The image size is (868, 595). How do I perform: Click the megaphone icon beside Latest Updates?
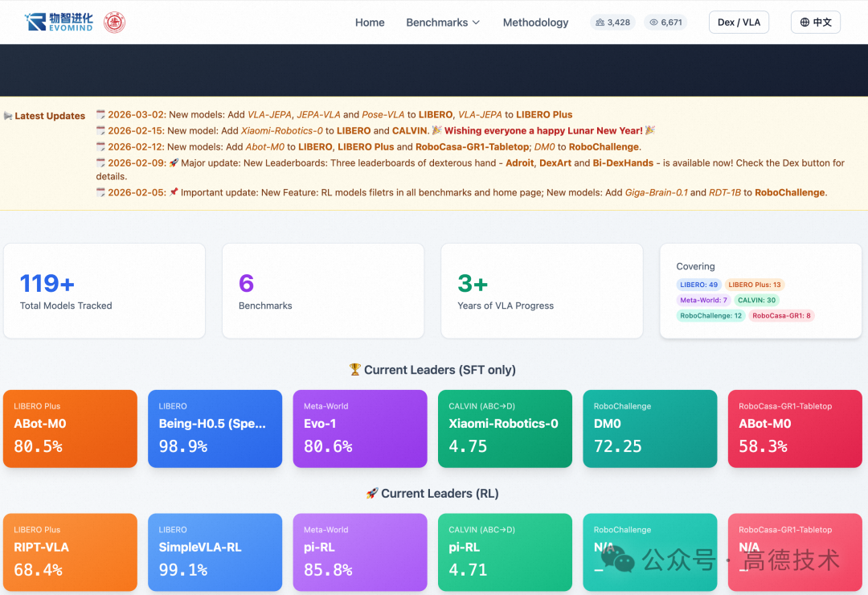(x=8, y=116)
